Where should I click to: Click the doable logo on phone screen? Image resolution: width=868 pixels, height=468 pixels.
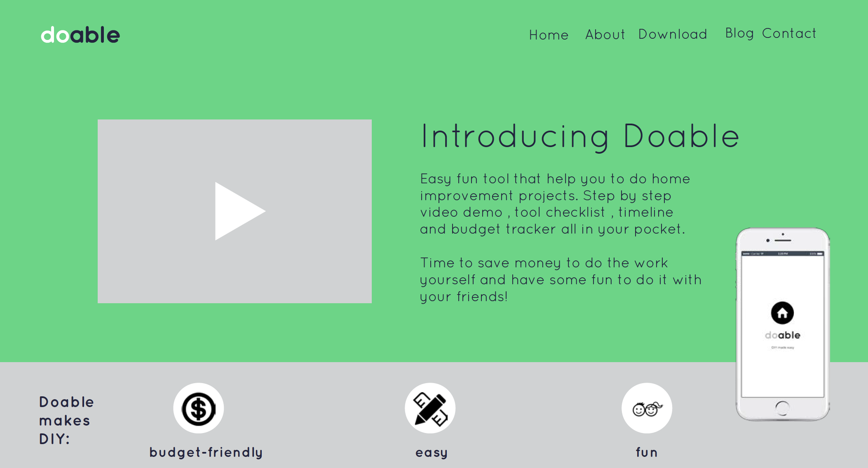click(x=782, y=335)
